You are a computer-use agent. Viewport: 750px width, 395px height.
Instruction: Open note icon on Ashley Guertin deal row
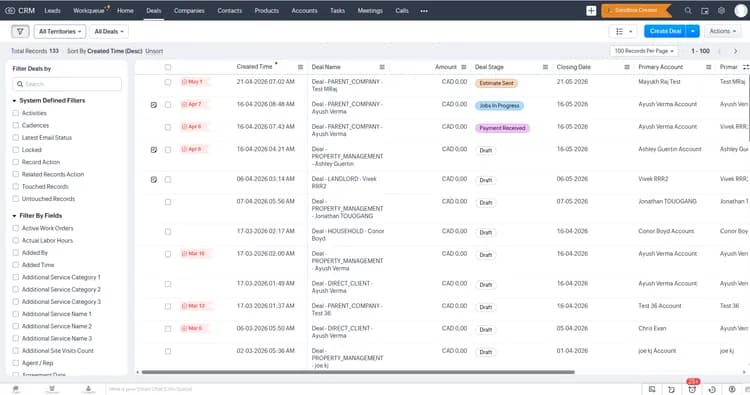click(154, 150)
